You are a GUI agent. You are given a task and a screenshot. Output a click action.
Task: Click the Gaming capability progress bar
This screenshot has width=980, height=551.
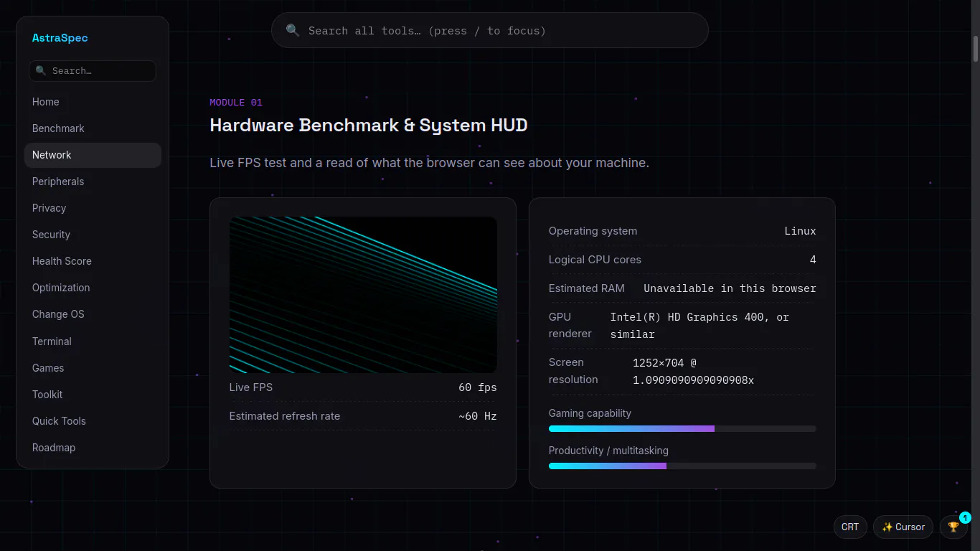tap(682, 428)
